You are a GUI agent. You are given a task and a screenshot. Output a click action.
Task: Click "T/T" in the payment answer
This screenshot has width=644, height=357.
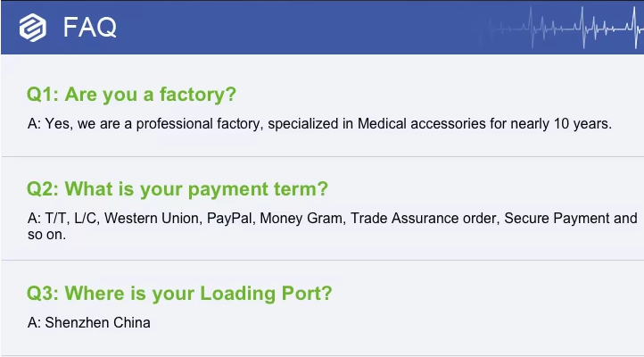56,219
